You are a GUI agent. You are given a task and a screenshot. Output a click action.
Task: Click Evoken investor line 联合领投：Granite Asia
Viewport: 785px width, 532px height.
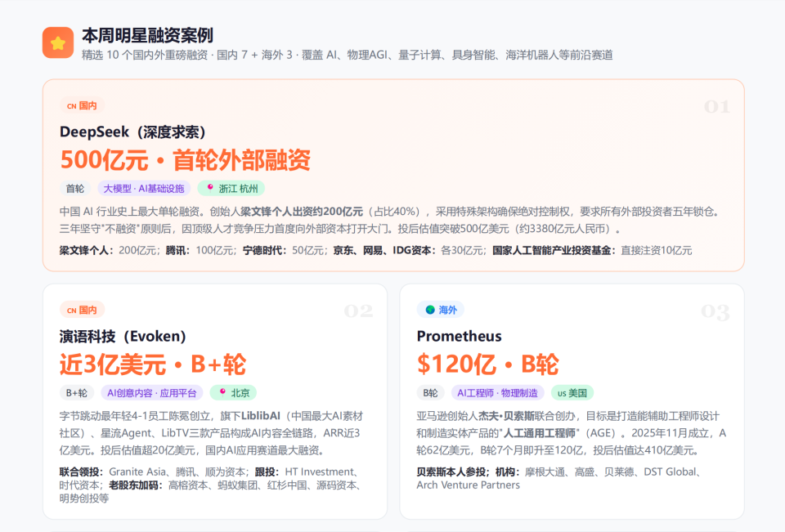tap(211, 485)
